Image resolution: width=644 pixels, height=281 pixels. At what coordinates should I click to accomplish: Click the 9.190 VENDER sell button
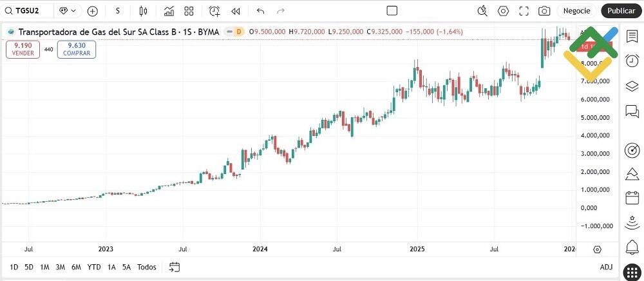coord(23,49)
